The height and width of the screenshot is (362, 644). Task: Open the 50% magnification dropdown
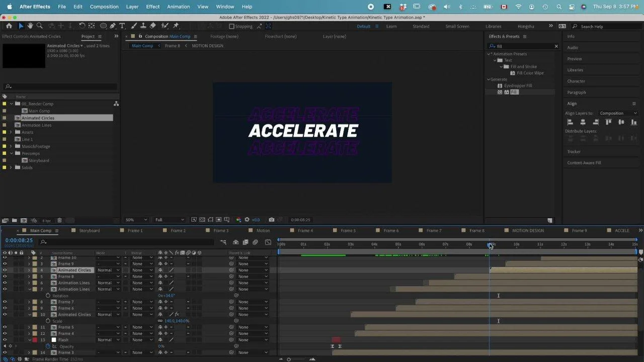coord(136,220)
